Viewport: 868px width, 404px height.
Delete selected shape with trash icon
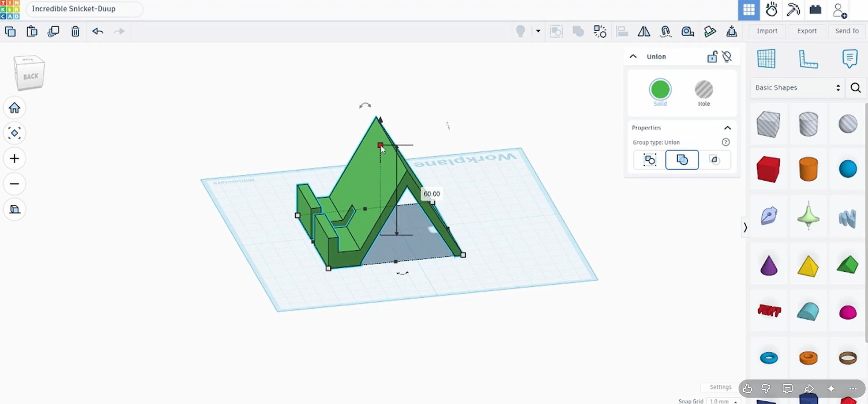click(75, 31)
